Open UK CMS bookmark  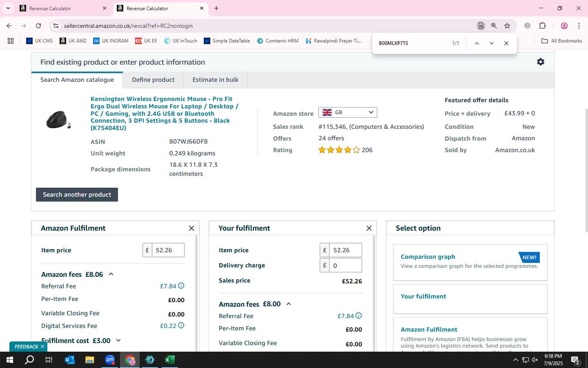tap(40, 41)
